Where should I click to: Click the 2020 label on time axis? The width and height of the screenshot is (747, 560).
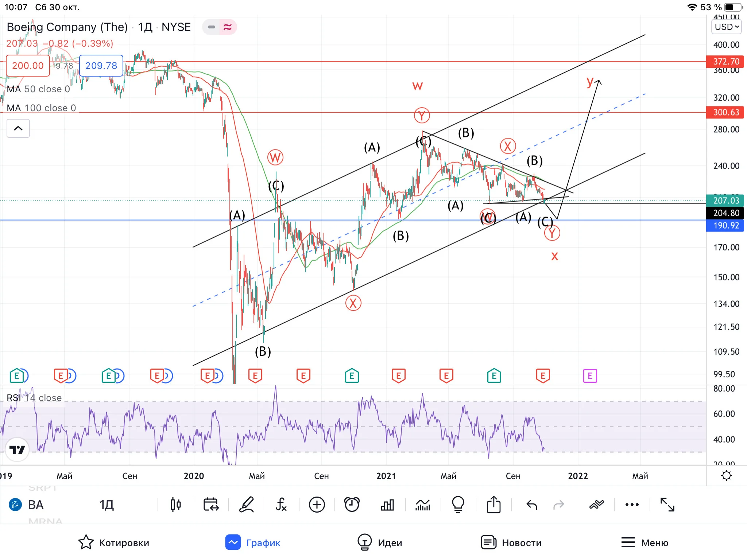pyautogui.click(x=194, y=476)
